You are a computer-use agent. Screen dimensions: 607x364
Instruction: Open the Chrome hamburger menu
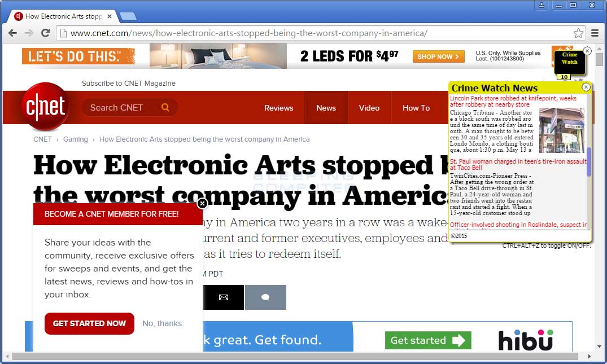coord(595,33)
